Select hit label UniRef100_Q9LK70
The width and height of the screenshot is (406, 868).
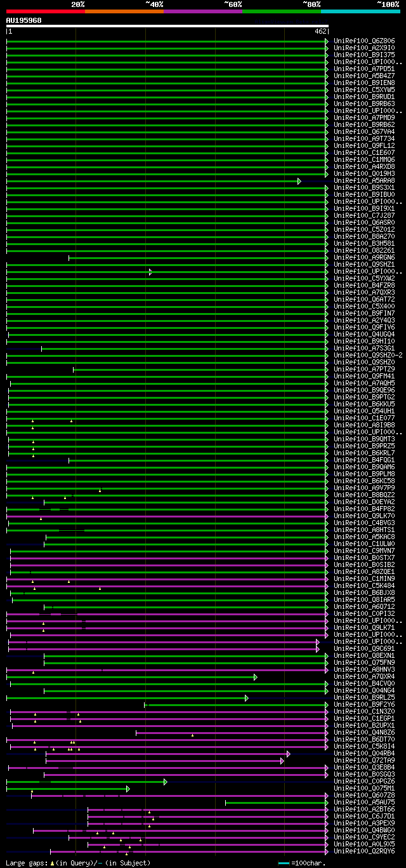pyautogui.click(x=364, y=516)
